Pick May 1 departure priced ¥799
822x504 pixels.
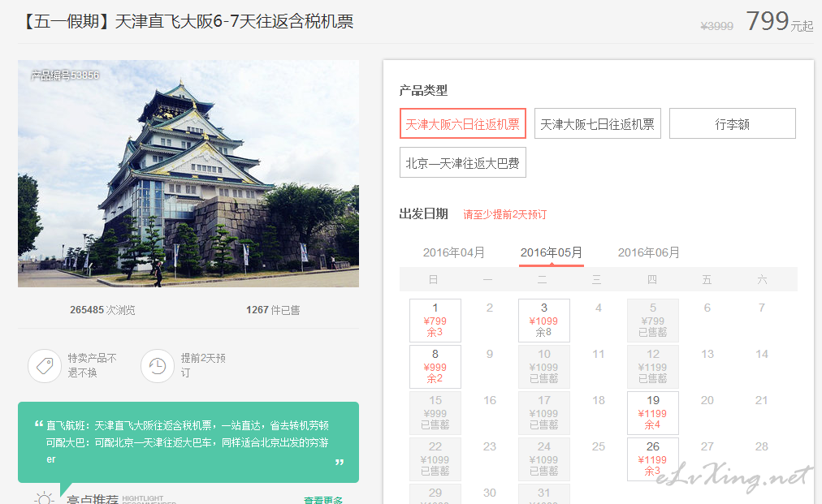click(x=435, y=320)
